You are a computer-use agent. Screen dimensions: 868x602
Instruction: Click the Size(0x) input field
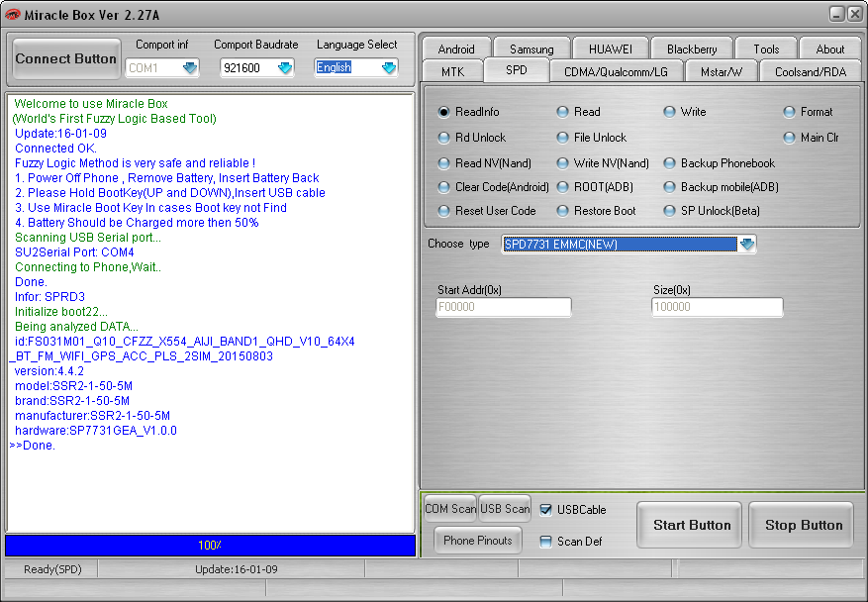pyautogui.click(x=717, y=307)
